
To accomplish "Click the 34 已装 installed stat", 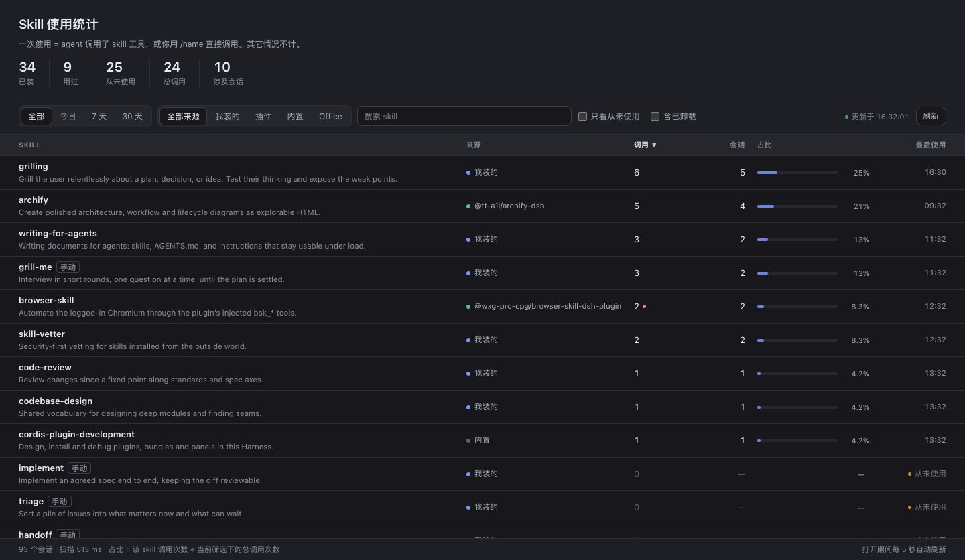I will coord(27,73).
